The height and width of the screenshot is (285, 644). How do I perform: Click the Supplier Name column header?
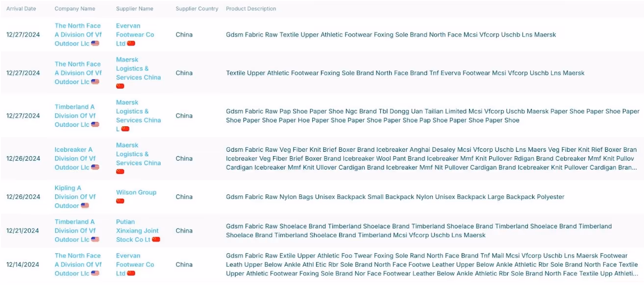[x=135, y=9]
